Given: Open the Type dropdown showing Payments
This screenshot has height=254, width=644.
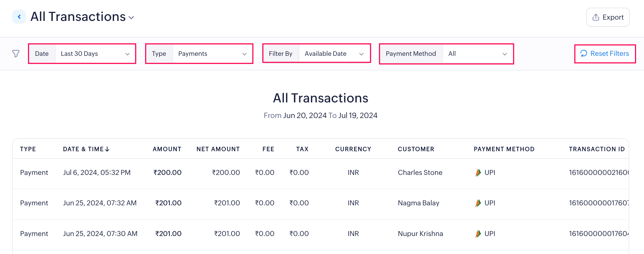Looking at the screenshot, I should click(x=212, y=54).
